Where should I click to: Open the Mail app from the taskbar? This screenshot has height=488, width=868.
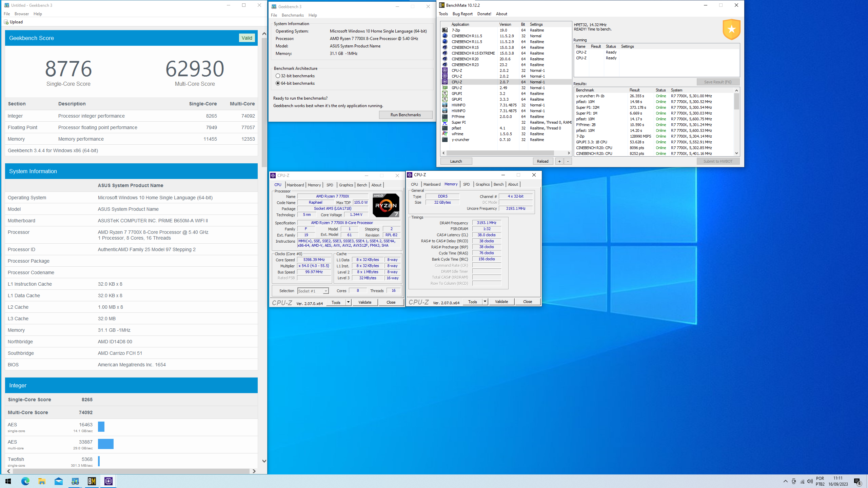coord(58,481)
